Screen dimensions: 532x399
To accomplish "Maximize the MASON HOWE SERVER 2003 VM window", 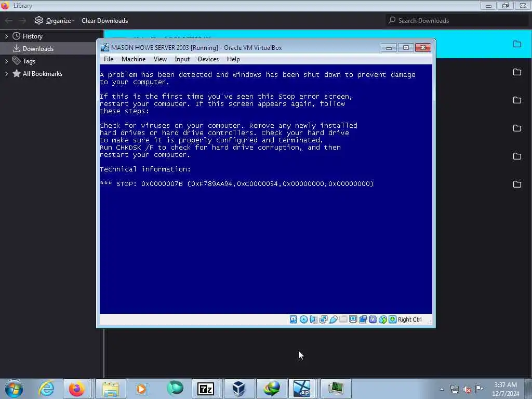I will pyautogui.click(x=406, y=47).
